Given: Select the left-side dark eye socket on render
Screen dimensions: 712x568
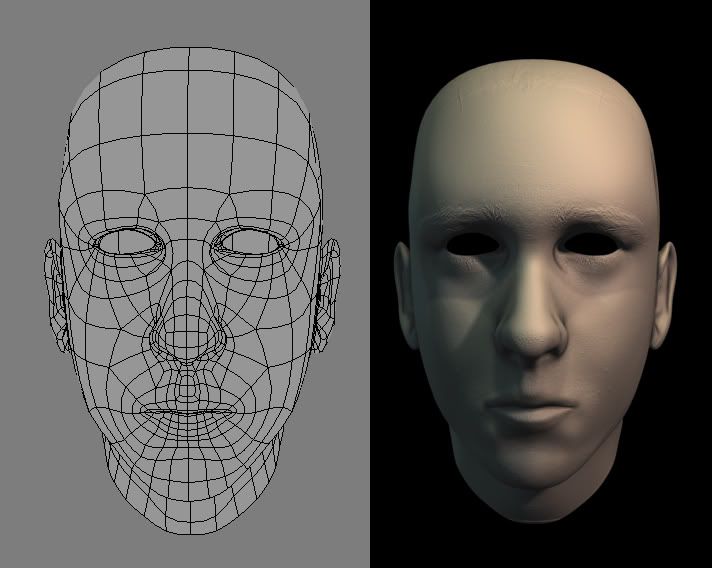Looking at the screenshot, I should pos(468,242).
